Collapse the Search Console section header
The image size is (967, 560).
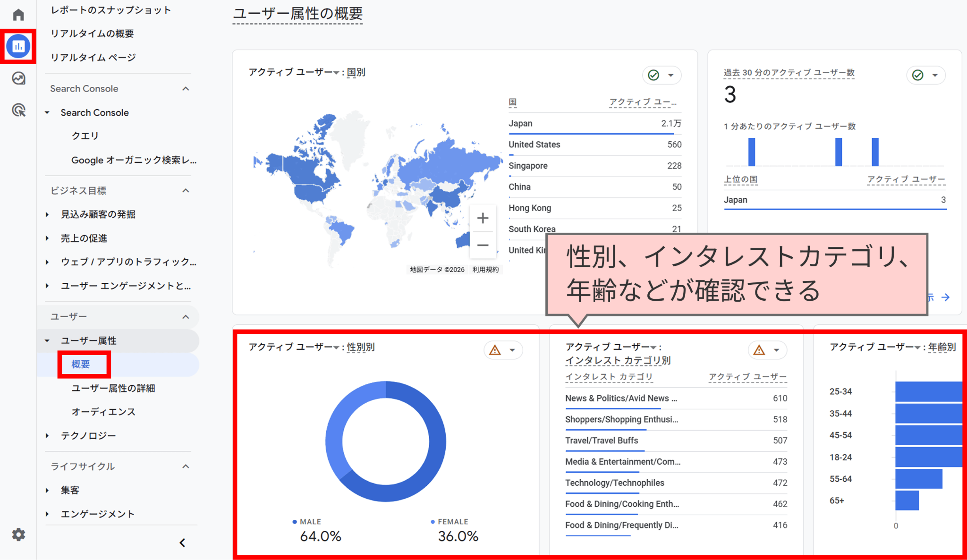(x=186, y=89)
